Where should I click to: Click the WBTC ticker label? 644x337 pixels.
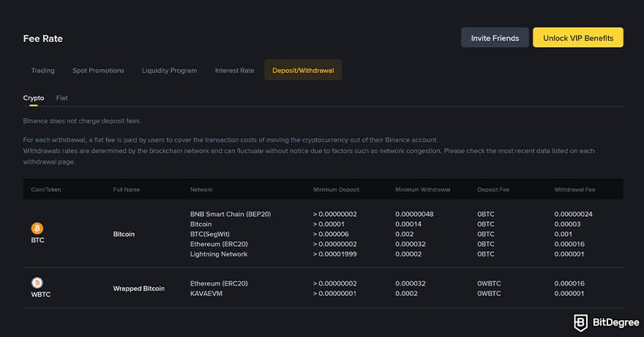pos(41,295)
